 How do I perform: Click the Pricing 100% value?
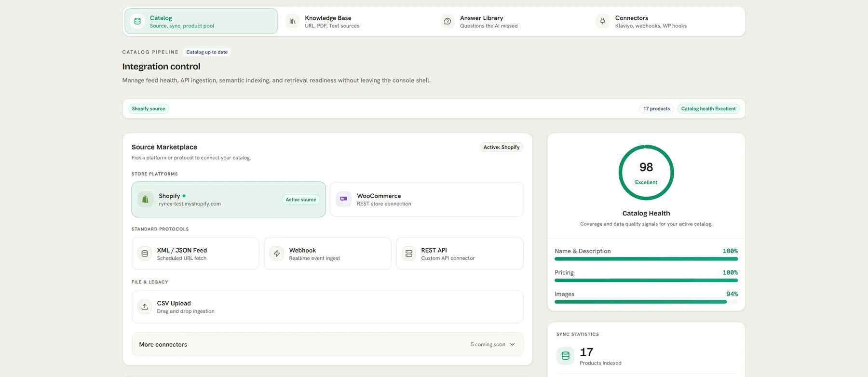730,272
